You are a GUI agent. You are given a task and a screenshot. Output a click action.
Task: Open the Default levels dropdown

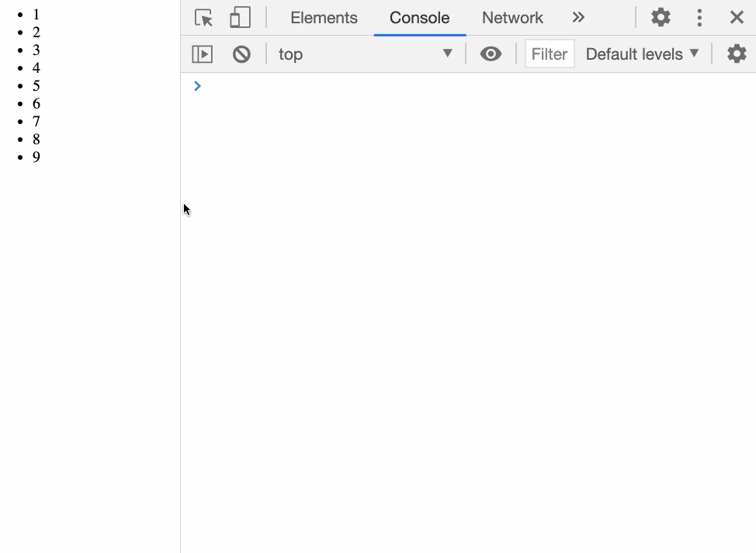click(642, 54)
